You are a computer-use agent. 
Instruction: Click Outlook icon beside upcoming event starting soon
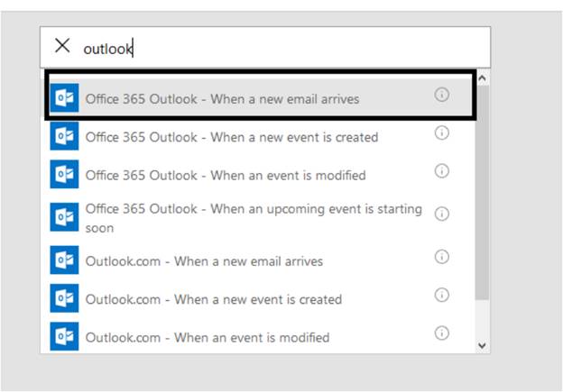coord(64,217)
